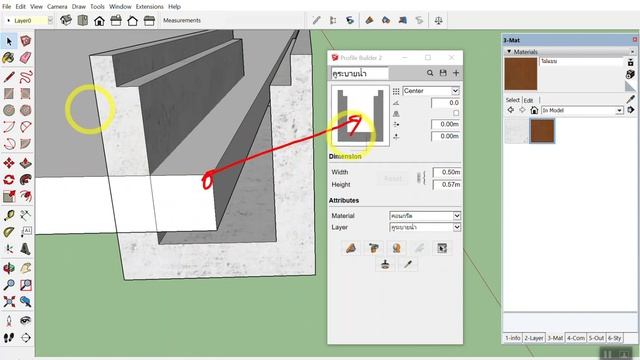The height and width of the screenshot is (360, 640).
Task: Open the In Model materials dropdown
Action: point(582,110)
